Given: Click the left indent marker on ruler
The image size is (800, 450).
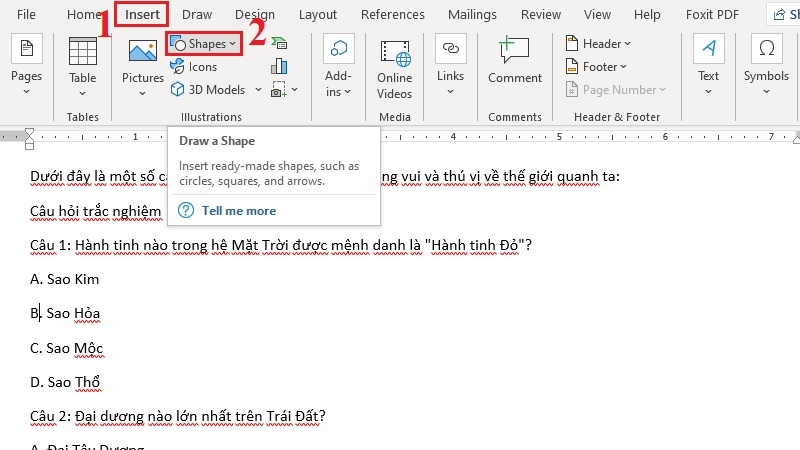Looking at the screenshot, I should click(29, 145).
